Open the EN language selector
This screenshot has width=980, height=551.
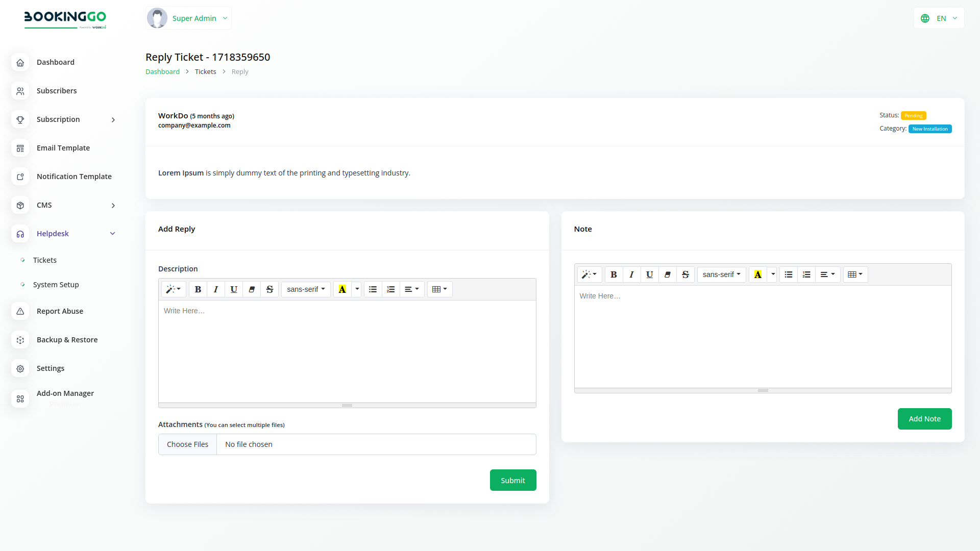click(x=939, y=18)
